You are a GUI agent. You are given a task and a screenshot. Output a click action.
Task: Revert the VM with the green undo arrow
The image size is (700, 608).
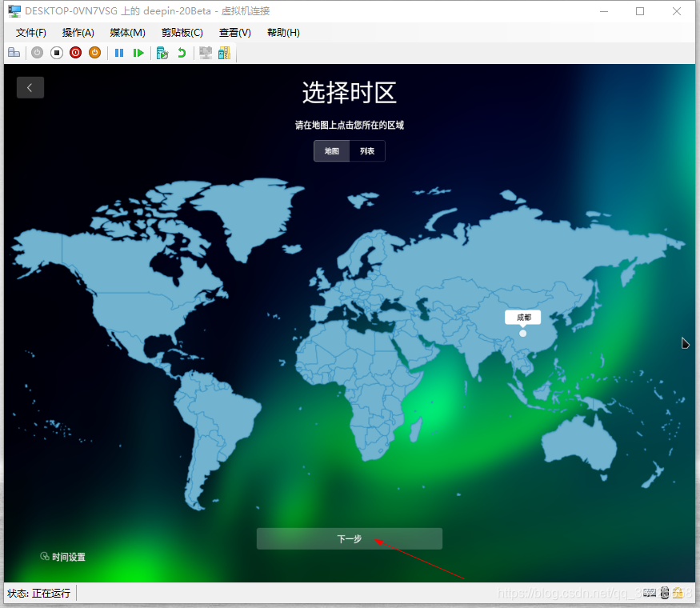coord(182,53)
